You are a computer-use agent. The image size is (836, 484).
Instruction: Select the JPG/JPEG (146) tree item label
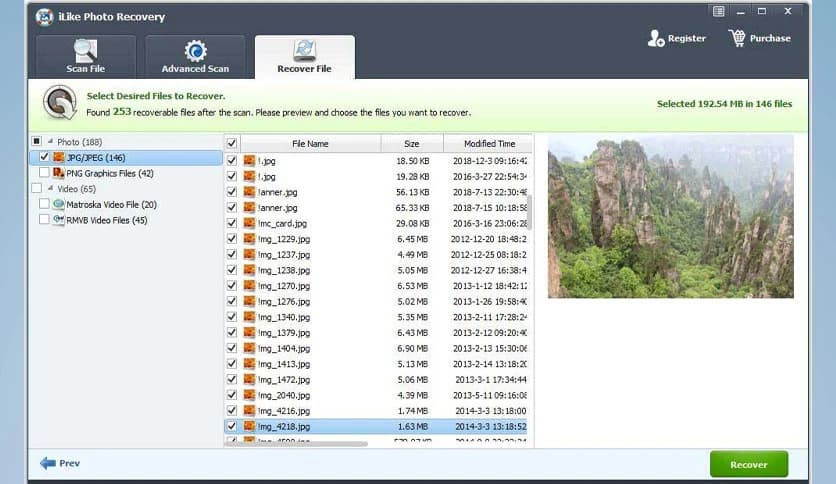pos(96,158)
